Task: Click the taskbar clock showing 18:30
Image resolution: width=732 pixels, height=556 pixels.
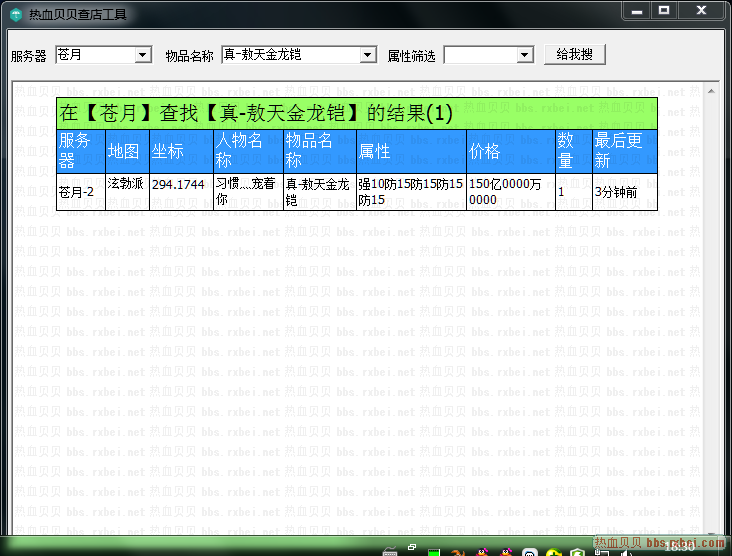Action: point(680,548)
